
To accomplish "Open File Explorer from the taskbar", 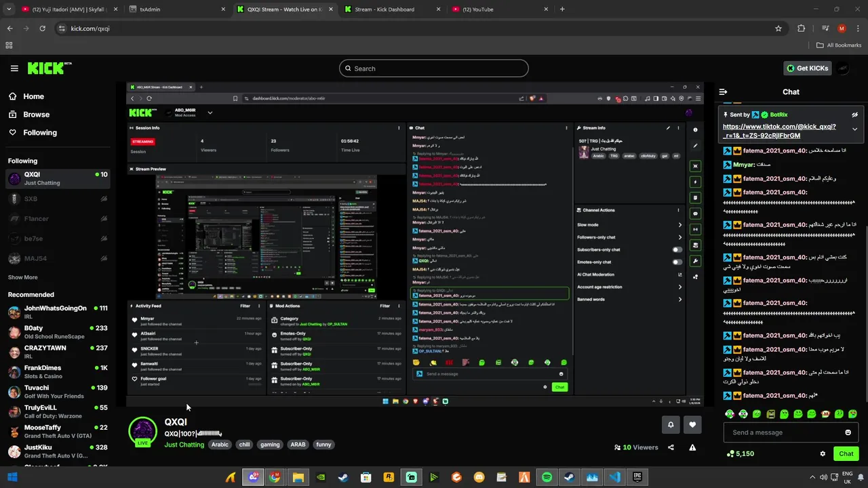I will [x=298, y=477].
